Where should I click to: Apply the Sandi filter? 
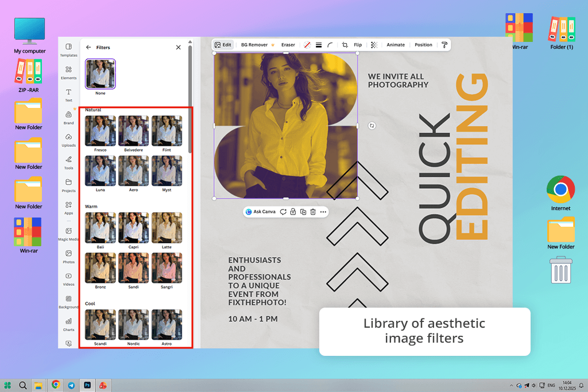[133, 268]
